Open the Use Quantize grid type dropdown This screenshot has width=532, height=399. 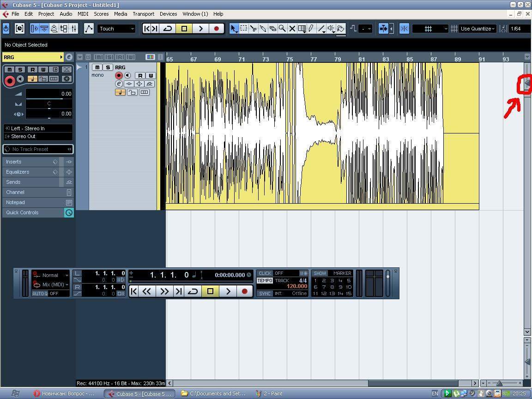(478, 29)
